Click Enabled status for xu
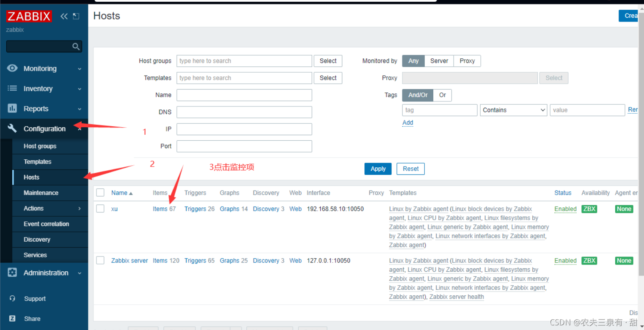644x330 pixels. coord(565,209)
